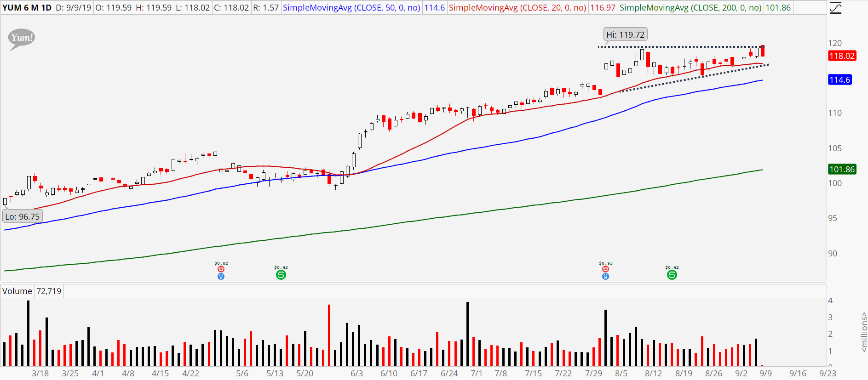Image resolution: width=868 pixels, height=380 pixels.
Task: Click the 72,719 volume value
Action: coord(49,291)
